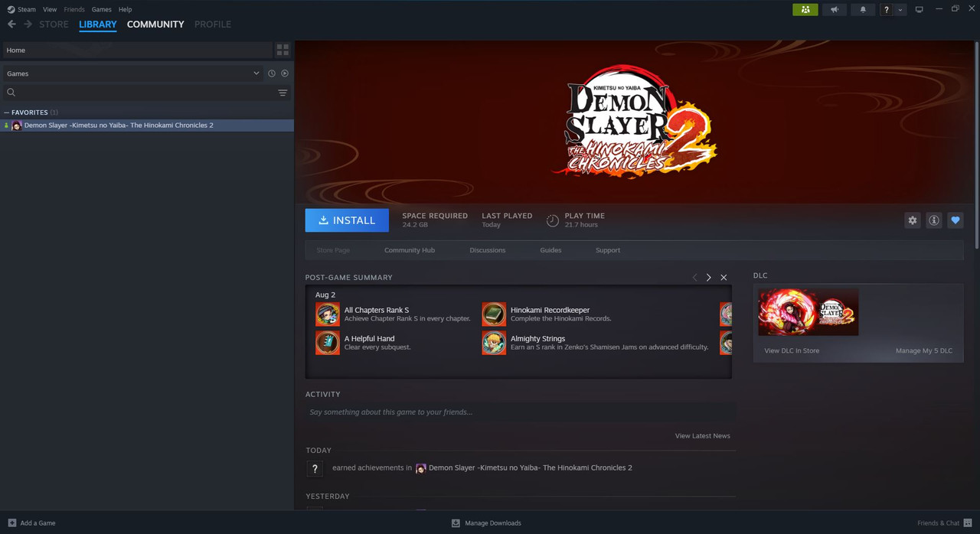Dismiss the post-game summary panel
980x534 pixels.
click(x=724, y=278)
